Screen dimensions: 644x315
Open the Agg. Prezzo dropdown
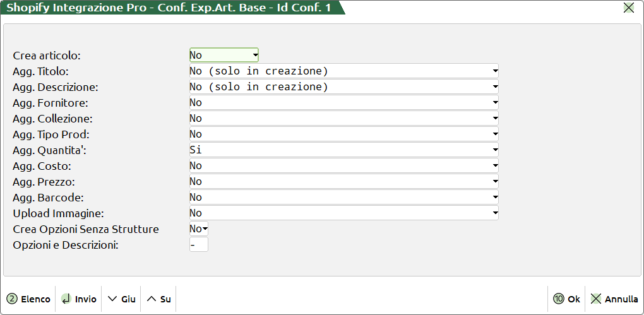click(x=344, y=182)
